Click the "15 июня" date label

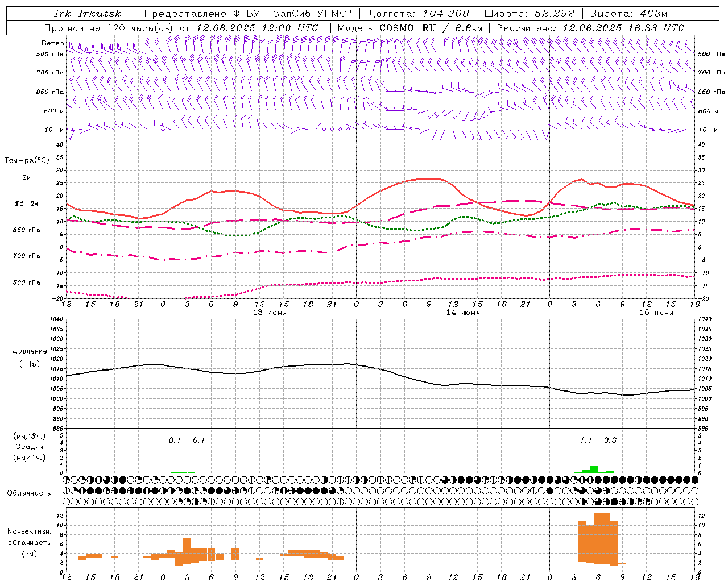coord(656,313)
